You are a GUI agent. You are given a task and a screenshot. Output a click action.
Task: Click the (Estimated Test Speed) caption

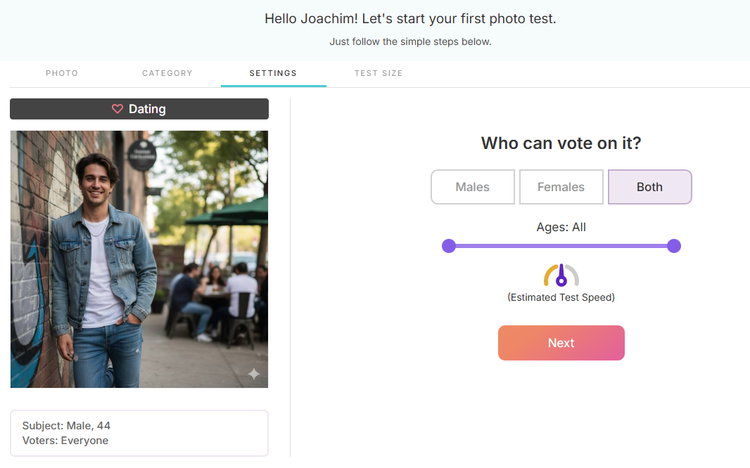pyautogui.click(x=561, y=297)
